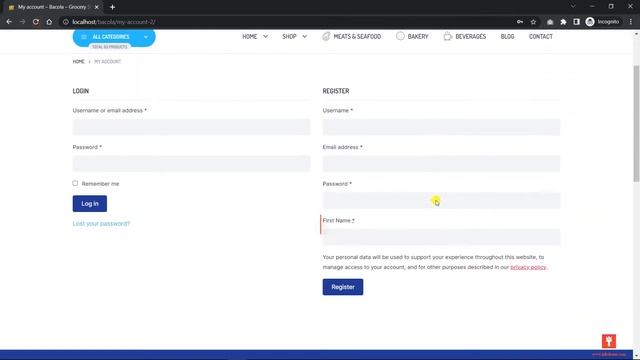View site info icon in address bar
The height and width of the screenshot is (360, 640).
[x=65, y=22]
